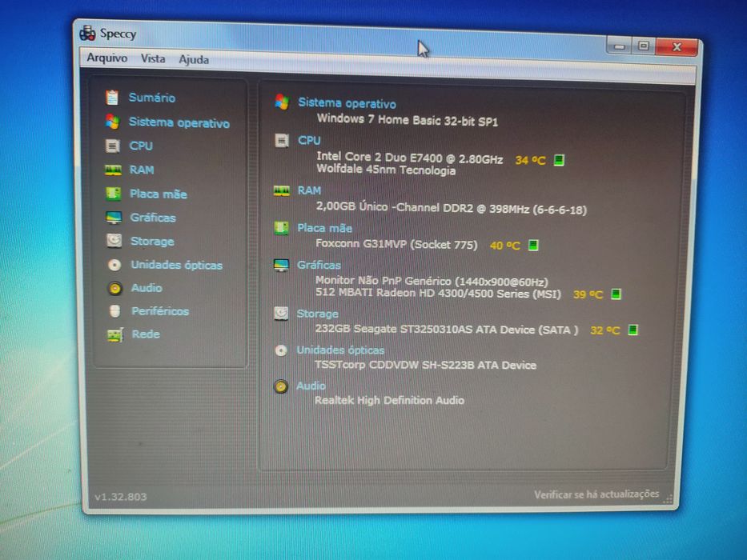Click the Audio speaker icon in sidebar
Screen dimensions: 747x560
click(x=114, y=288)
